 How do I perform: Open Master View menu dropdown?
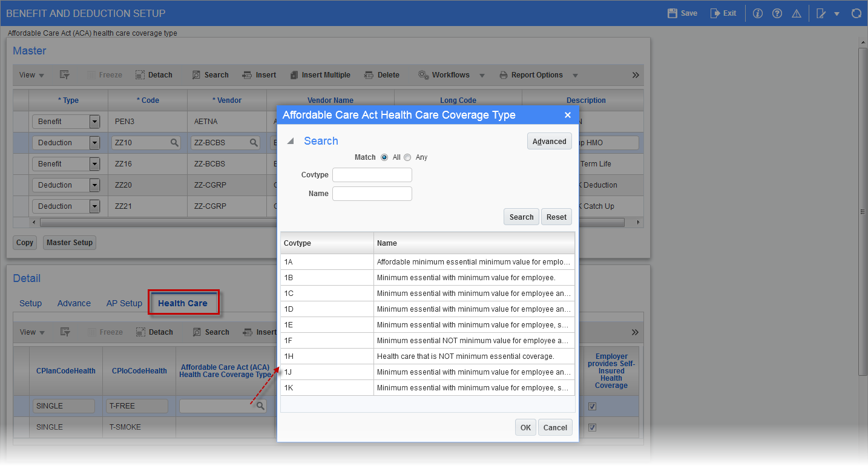point(31,75)
